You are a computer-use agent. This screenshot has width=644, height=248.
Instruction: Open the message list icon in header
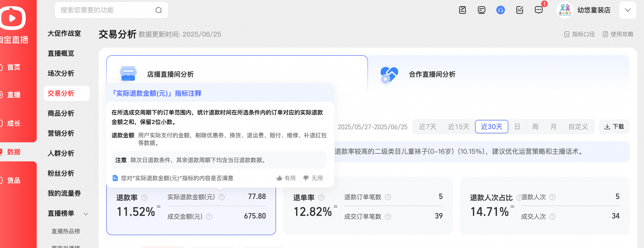[x=481, y=10]
